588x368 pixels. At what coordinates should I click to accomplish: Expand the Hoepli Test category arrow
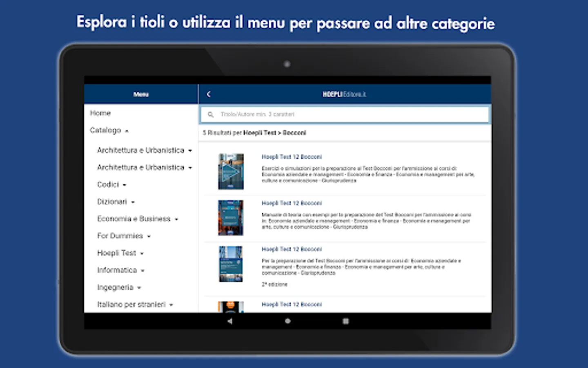point(142,254)
